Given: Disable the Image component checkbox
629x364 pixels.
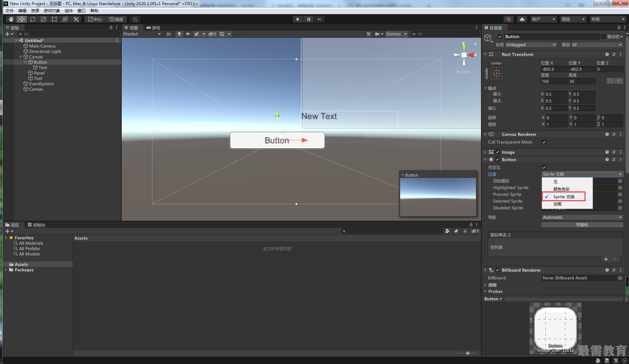Looking at the screenshot, I should (x=498, y=152).
